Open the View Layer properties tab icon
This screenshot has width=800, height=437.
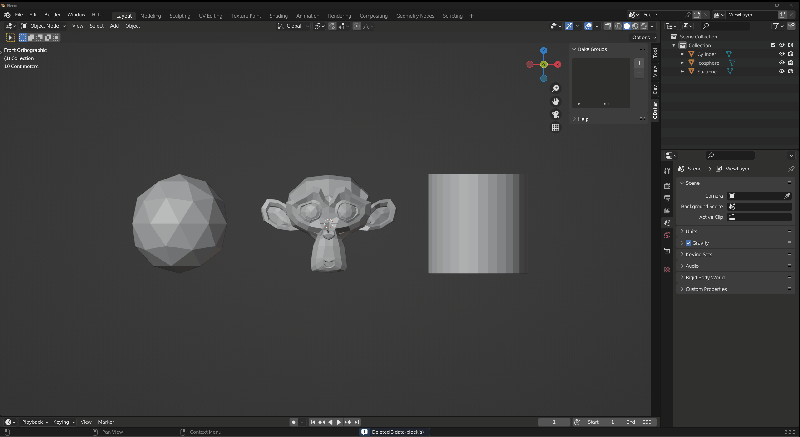tap(667, 210)
